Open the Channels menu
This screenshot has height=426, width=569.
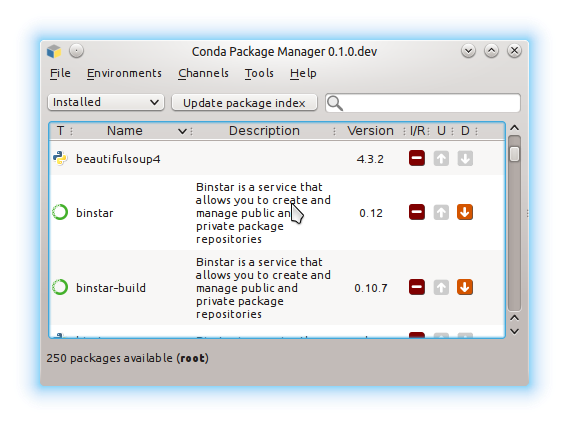(203, 73)
